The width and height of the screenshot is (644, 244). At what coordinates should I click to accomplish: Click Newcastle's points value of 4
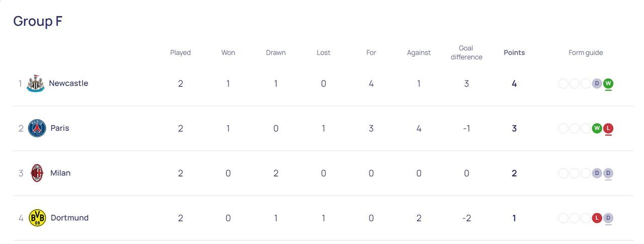coord(514,84)
